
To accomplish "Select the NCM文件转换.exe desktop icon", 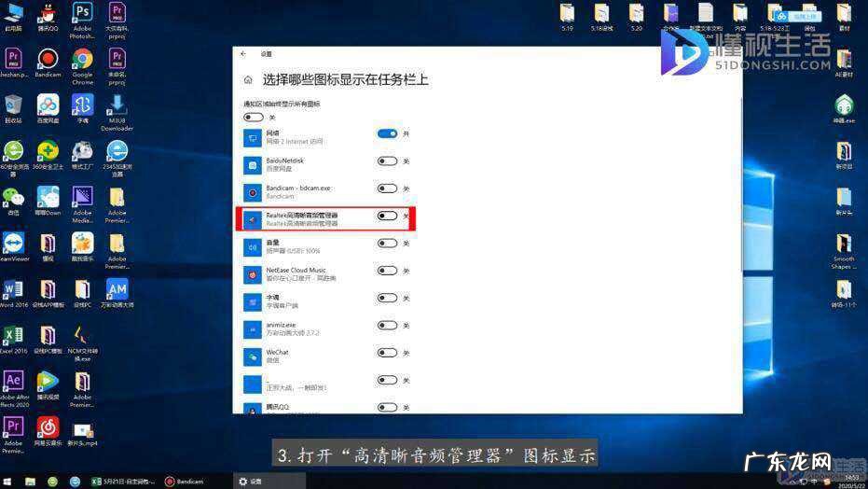I will [82, 343].
